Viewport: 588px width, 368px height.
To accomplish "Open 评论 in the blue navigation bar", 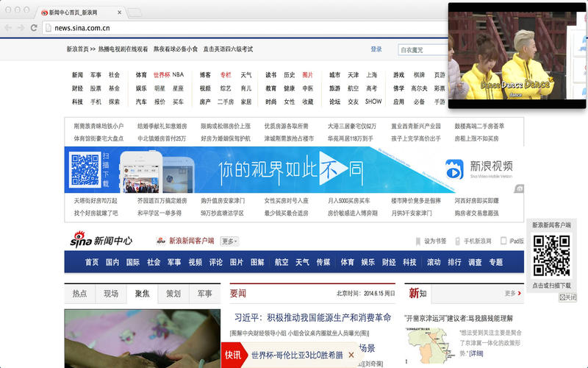I will click(216, 262).
